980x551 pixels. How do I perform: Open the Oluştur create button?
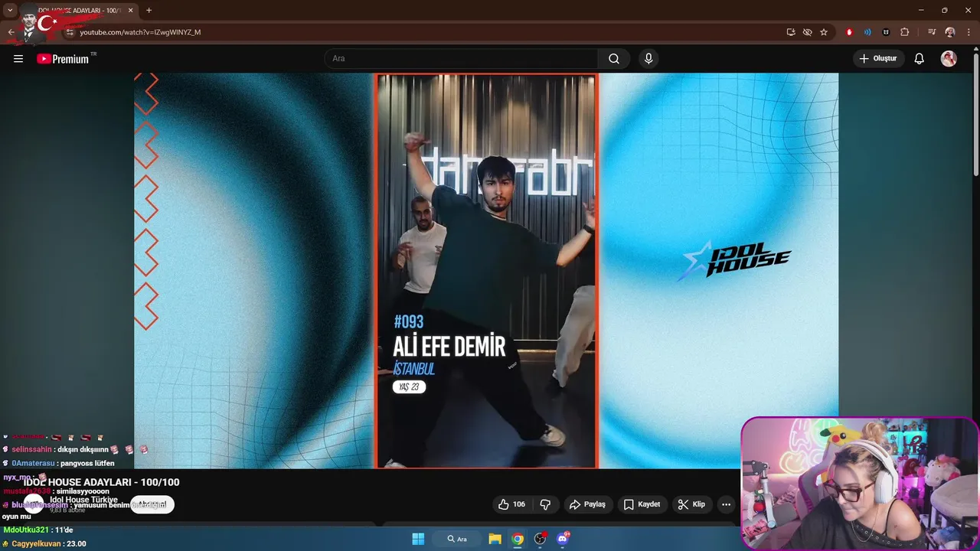coord(878,59)
